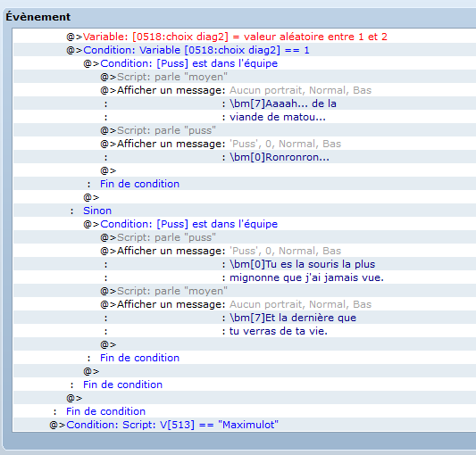Viewport: 476px width, 455px height.
Task: Select the Afficher un message 'Puss' header above Ronronron
Action: pyautogui.click(x=245, y=144)
